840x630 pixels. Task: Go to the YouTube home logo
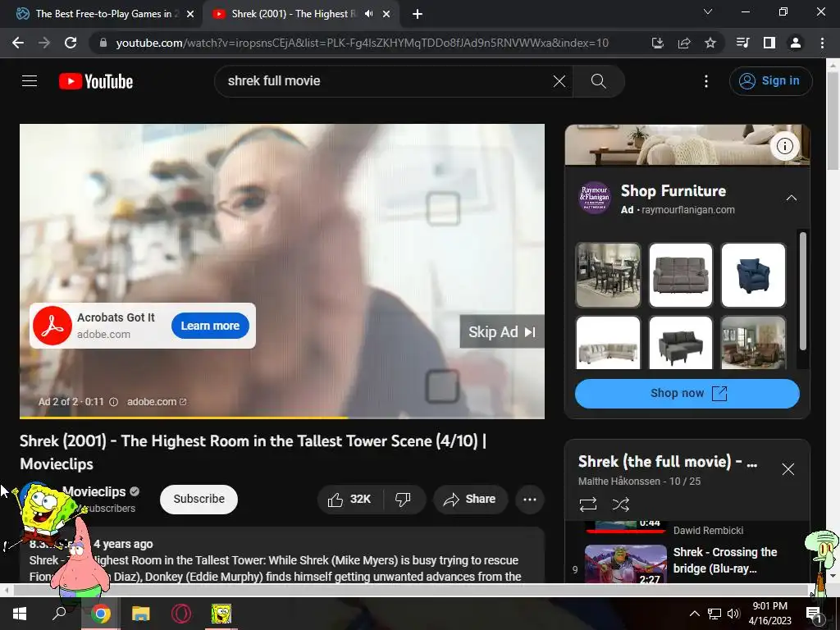coord(95,81)
